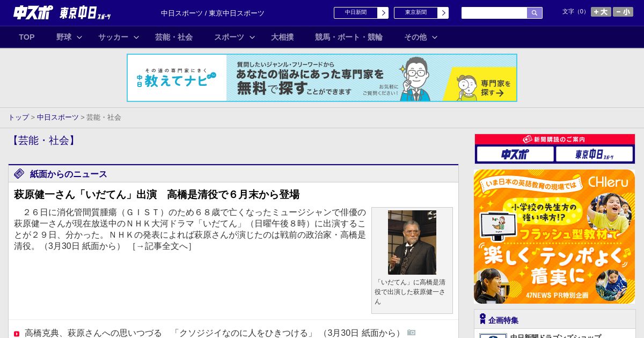This screenshot has width=644, height=338.
Task: Expand the サッカー dropdown chevron
Action: 136,38
